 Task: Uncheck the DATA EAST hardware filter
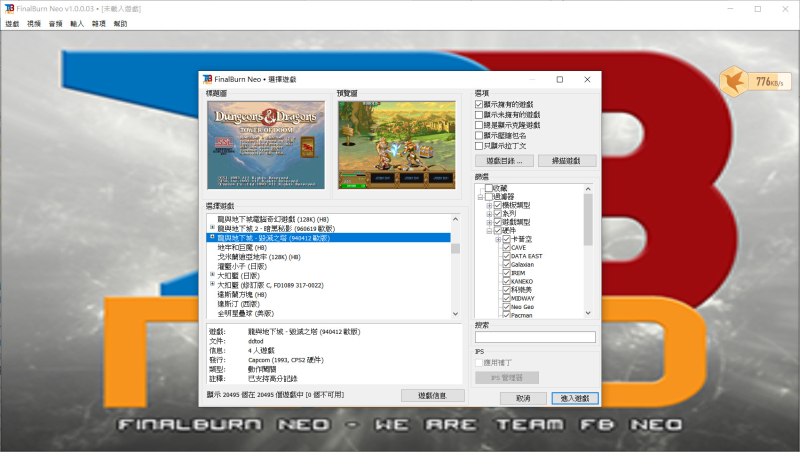click(507, 256)
